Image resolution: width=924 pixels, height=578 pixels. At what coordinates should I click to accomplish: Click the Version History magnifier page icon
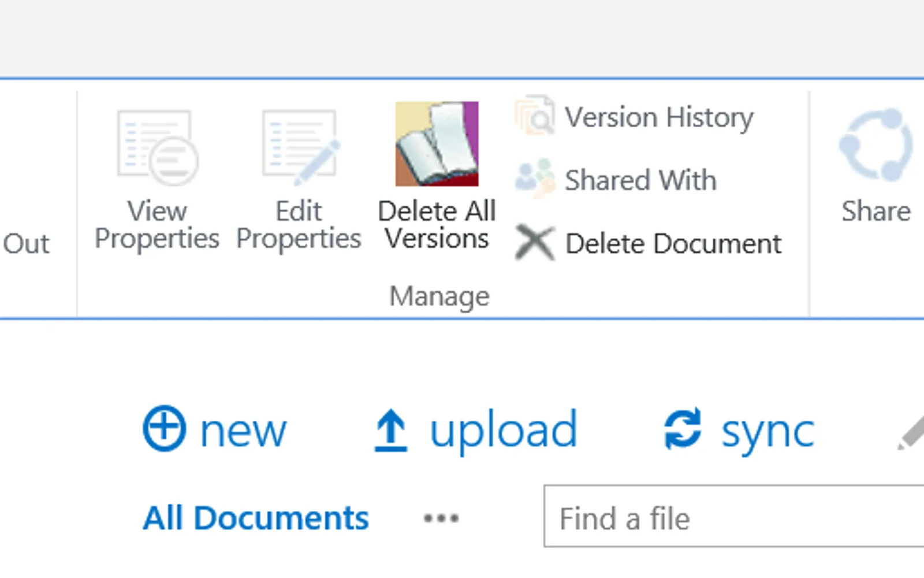(535, 116)
